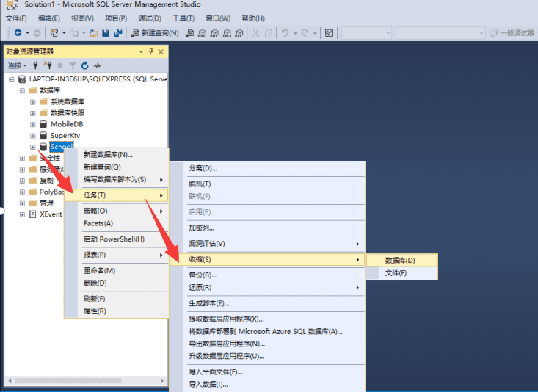Click the 新建查询(N) button
Viewport: 538px width, 392px height.
coord(155,33)
